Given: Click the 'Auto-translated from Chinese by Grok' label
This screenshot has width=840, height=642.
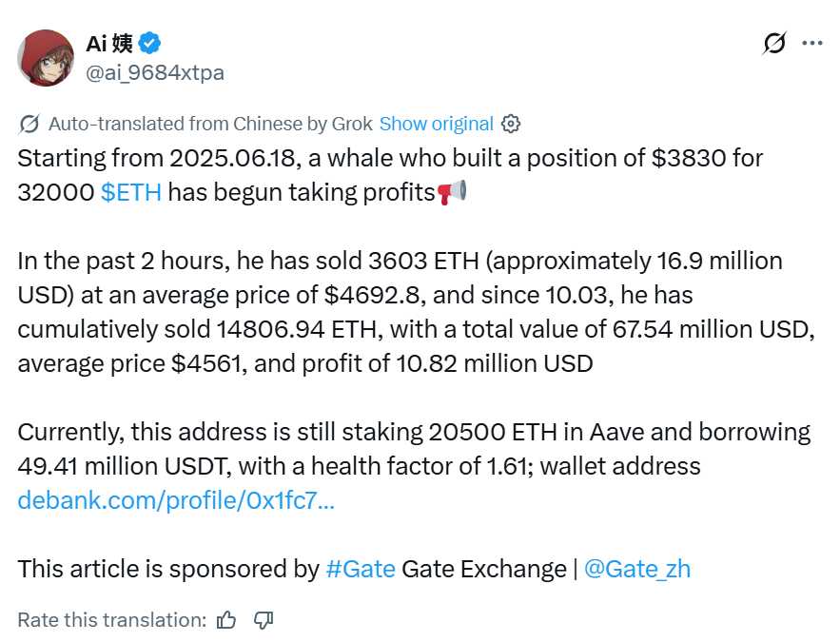Looking at the screenshot, I should click(x=209, y=124).
